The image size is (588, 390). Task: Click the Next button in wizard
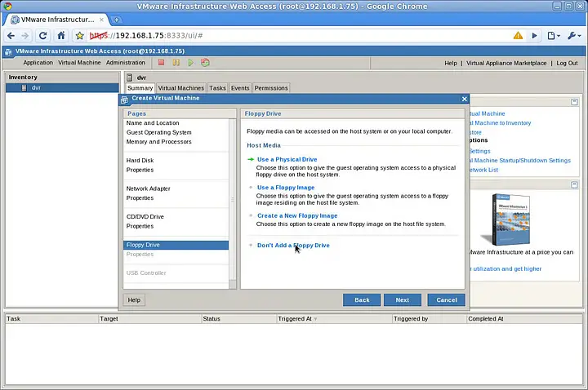click(403, 299)
